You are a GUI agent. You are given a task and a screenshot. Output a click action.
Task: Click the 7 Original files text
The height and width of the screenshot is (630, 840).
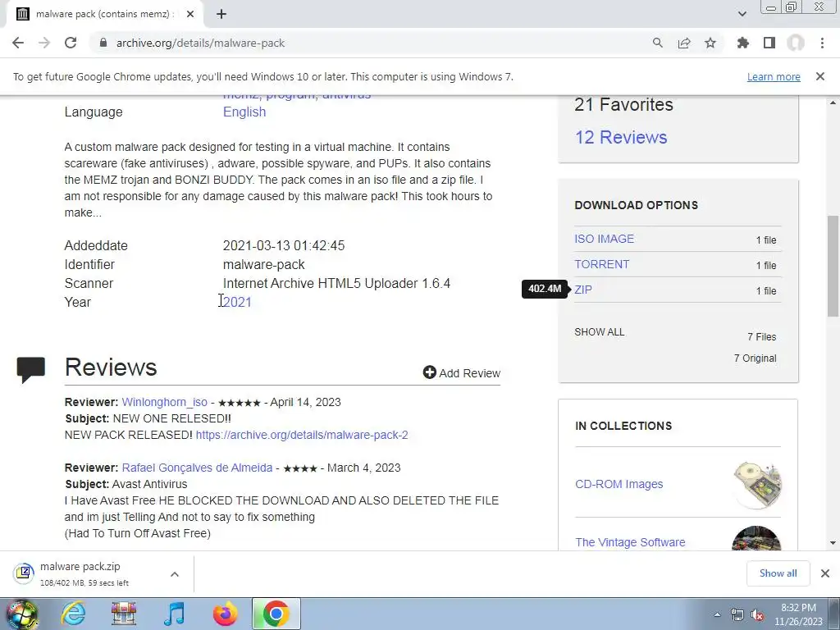click(x=755, y=358)
